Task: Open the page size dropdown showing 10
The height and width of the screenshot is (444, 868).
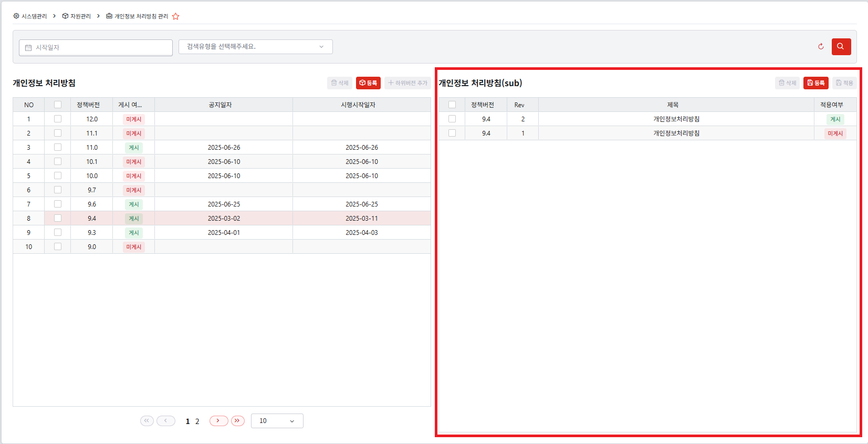Action: point(277,421)
